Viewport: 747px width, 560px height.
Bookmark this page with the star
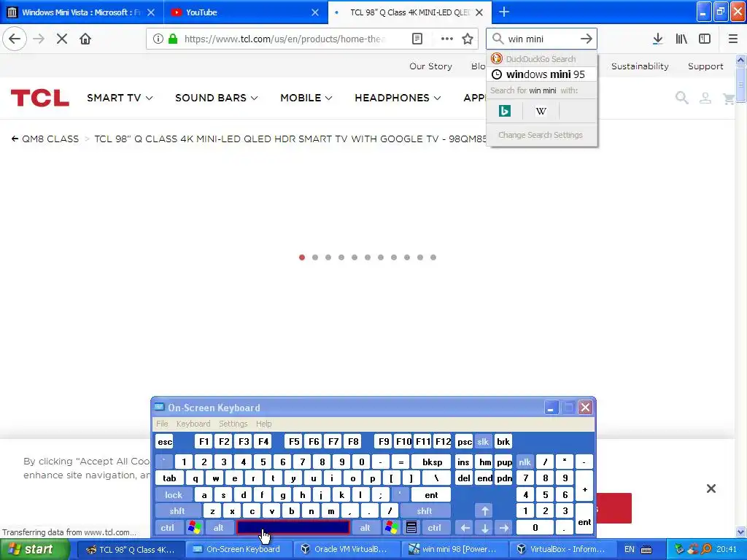468,39
